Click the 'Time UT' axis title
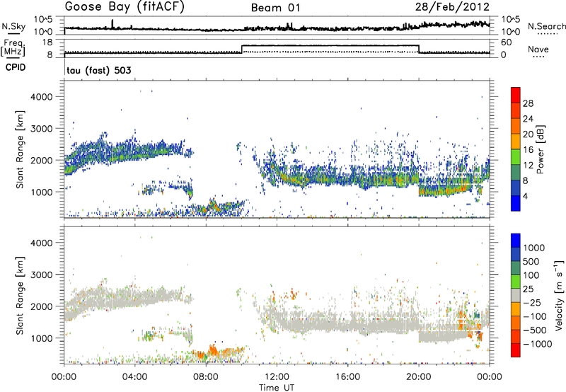This screenshot has width=566, height=392. (x=277, y=388)
